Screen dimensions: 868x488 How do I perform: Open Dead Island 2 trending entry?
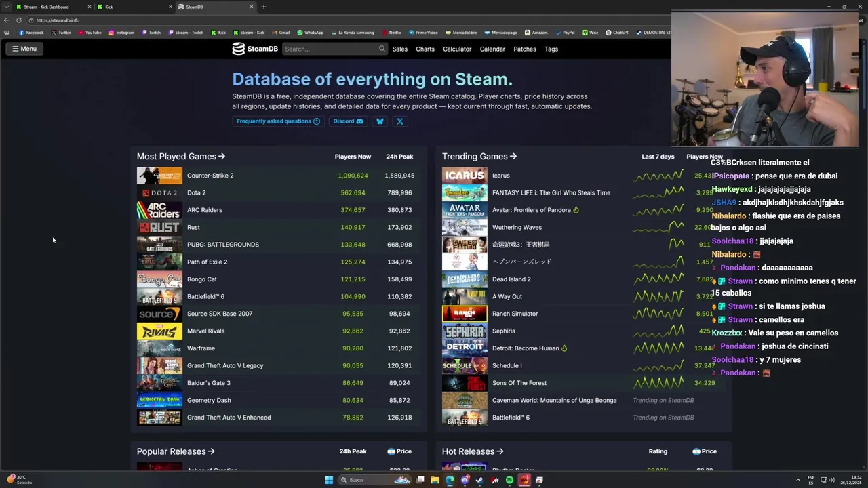tap(511, 279)
